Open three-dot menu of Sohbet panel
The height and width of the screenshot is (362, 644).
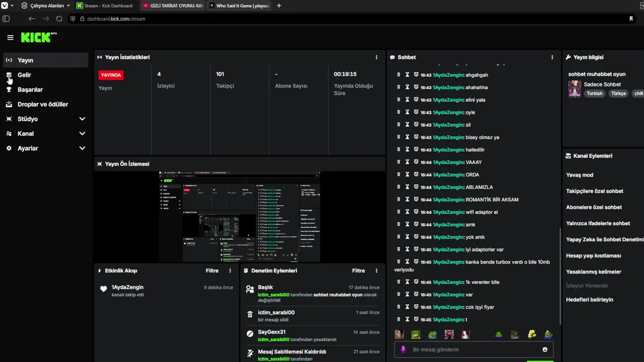point(552,57)
